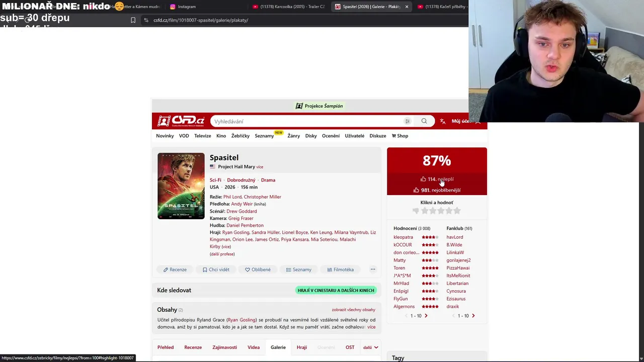This screenshot has height=362, width=644.
Task: Click 981. nejoblíbenější ranking link
Action: click(437, 190)
